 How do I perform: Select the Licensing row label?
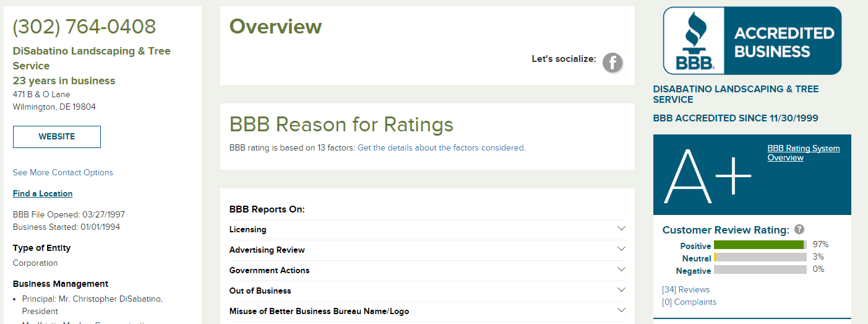coord(248,229)
